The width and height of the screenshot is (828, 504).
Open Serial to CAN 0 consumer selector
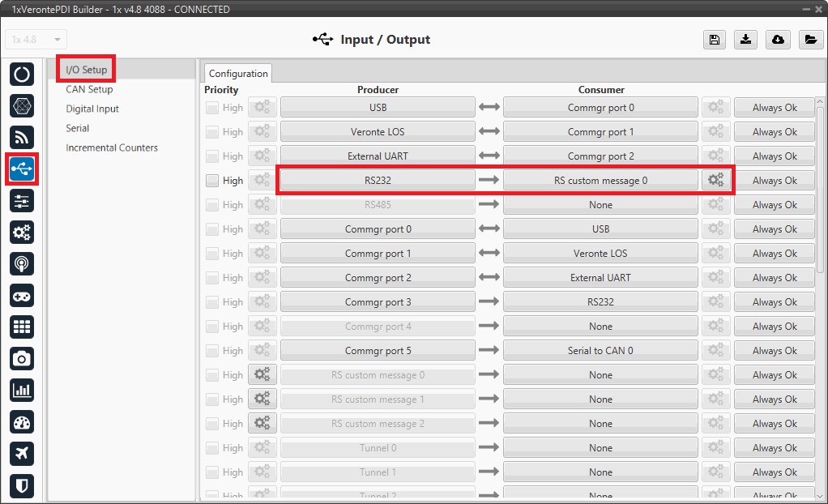point(600,351)
